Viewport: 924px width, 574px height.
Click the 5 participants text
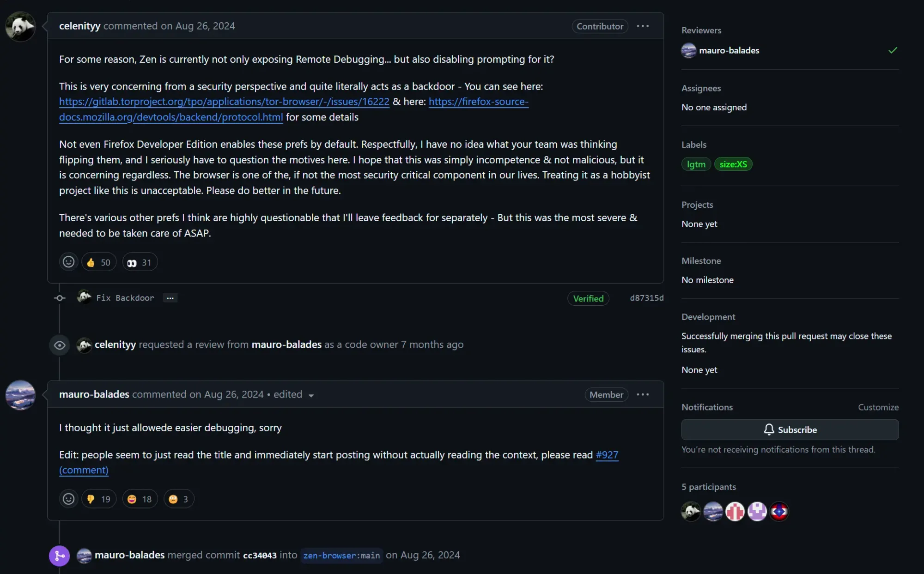tap(709, 487)
